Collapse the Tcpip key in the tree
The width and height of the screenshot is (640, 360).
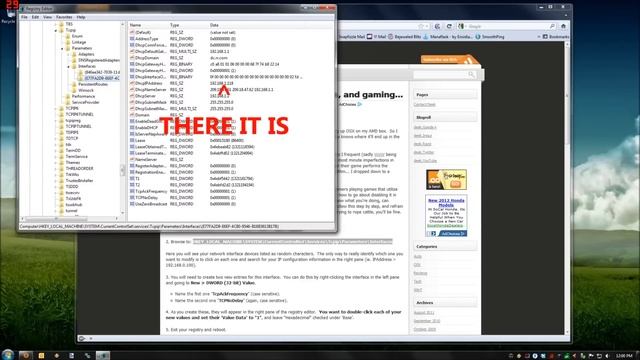click(56, 30)
